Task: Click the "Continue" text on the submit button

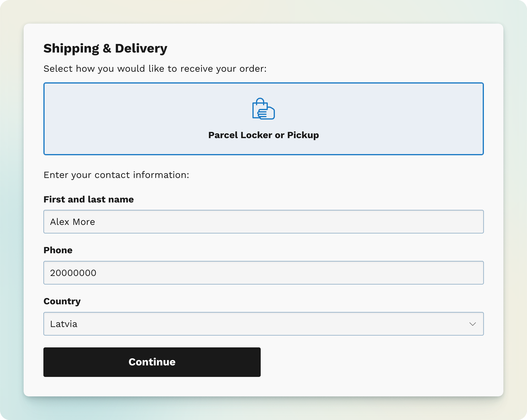Action: (152, 362)
